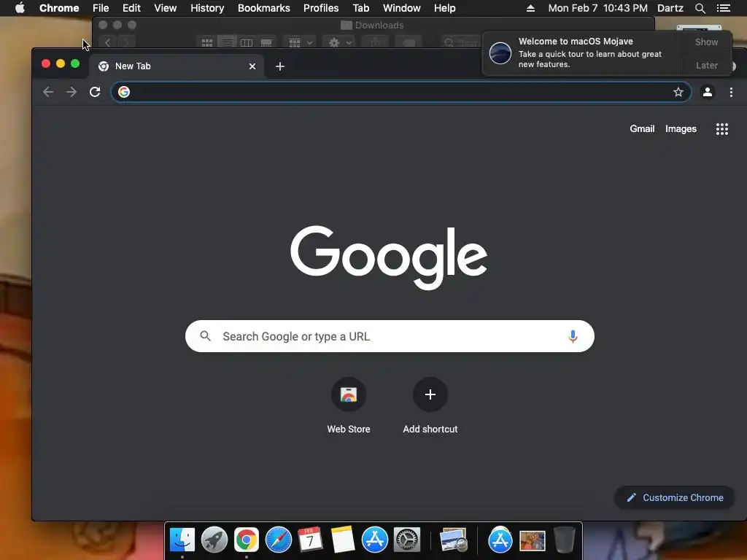Click the Google icon in address bar
The height and width of the screenshot is (560, 747).
pyautogui.click(x=124, y=92)
